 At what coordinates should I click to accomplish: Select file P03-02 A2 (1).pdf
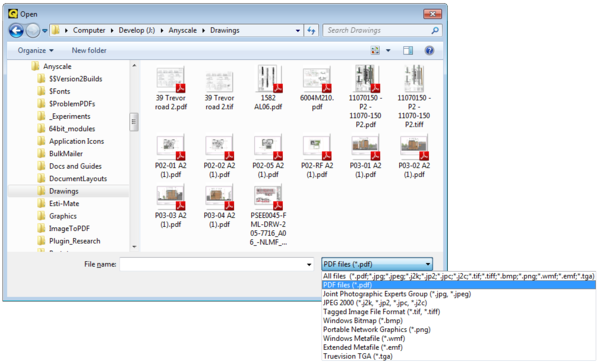click(x=414, y=156)
